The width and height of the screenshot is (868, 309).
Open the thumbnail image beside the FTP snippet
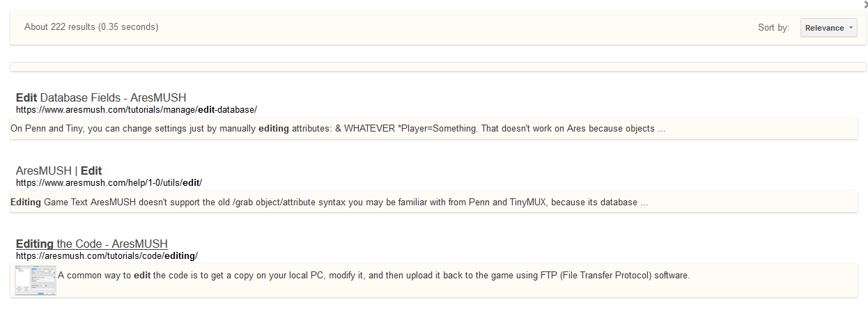[34, 280]
